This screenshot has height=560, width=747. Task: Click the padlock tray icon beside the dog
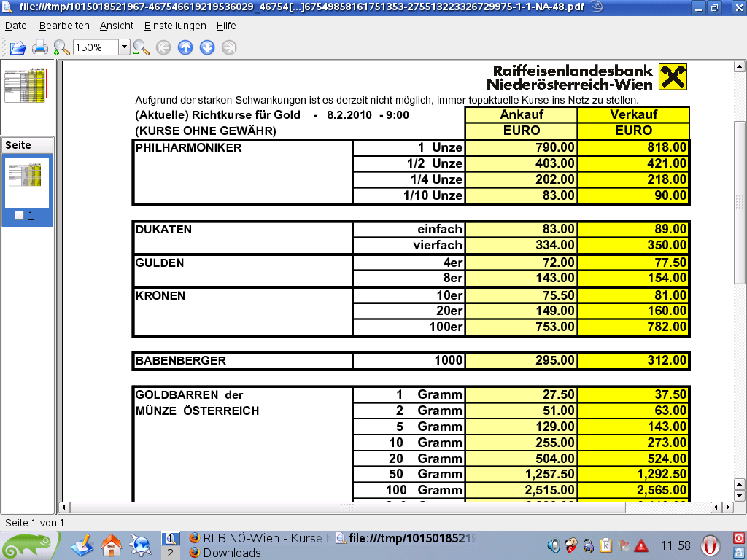[589, 545]
